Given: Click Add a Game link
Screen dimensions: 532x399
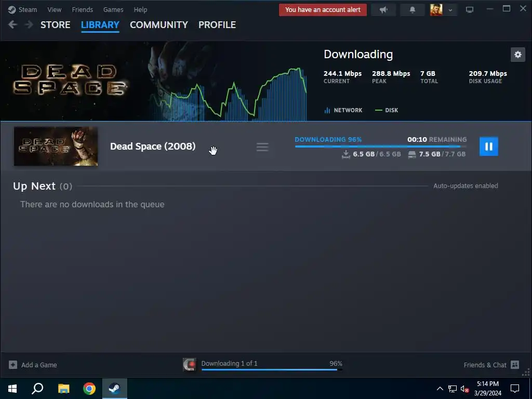Looking at the screenshot, I should pyautogui.click(x=39, y=365).
